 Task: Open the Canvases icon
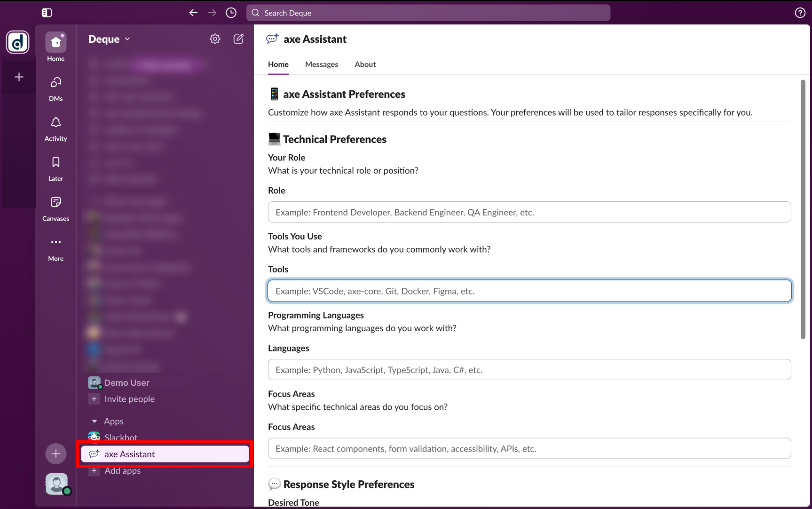click(55, 208)
